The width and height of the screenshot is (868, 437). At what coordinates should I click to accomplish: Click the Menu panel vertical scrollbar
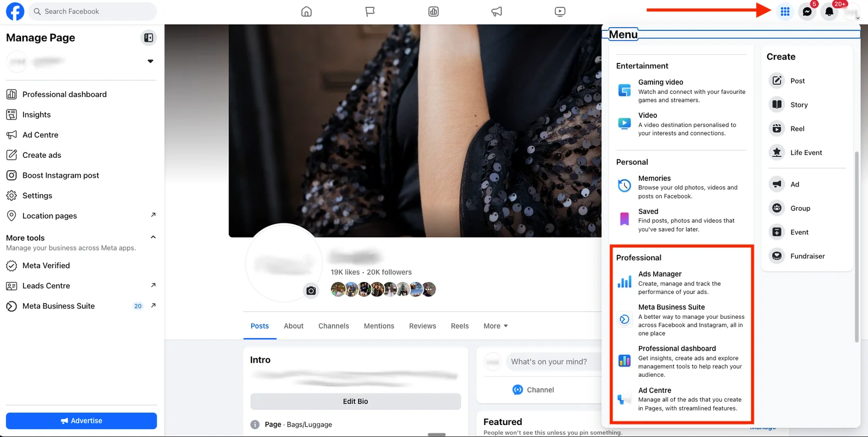pyautogui.click(x=857, y=247)
